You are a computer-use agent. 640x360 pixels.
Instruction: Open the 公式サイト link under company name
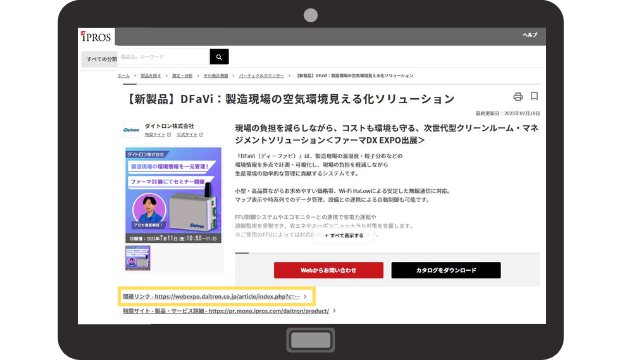(x=190, y=135)
